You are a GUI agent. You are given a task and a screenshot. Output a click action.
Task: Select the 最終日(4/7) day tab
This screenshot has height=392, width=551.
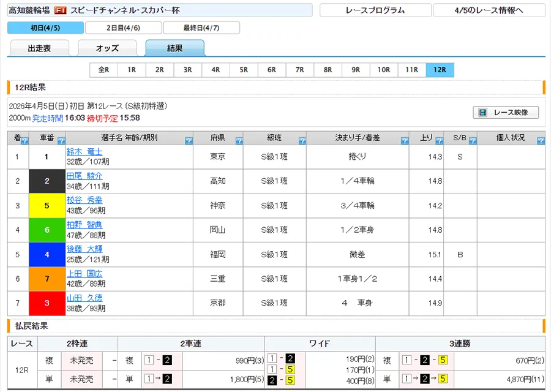click(x=201, y=28)
